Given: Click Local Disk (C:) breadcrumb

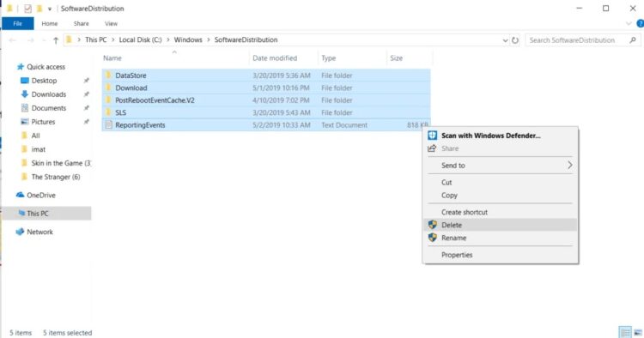Looking at the screenshot, I should pos(140,39).
